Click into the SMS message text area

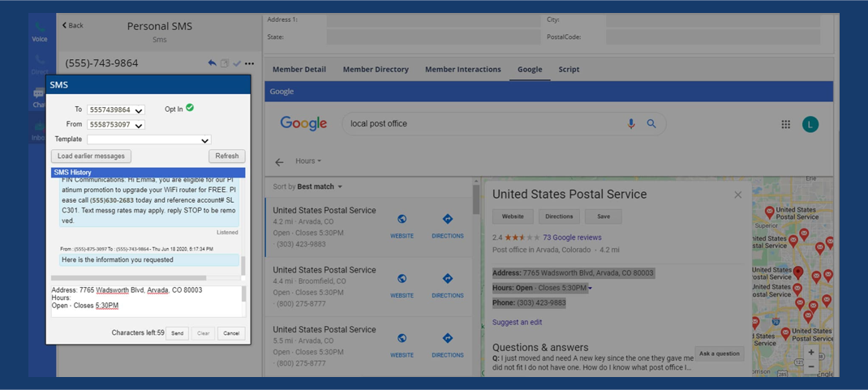(x=146, y=301)
